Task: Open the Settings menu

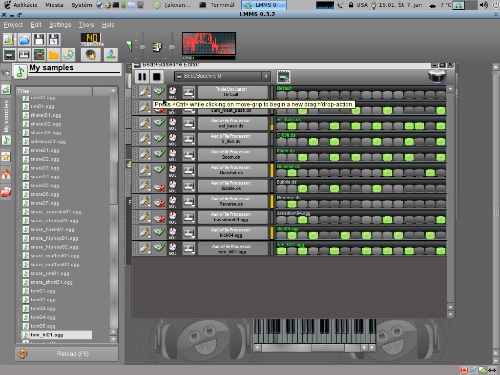Action: [x=60, y=25]
